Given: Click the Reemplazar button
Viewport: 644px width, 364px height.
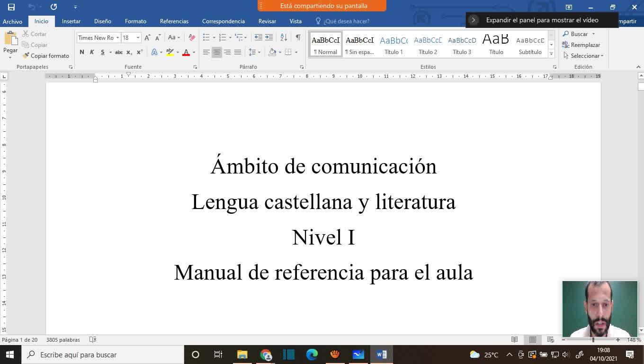Looking at the screenshot, I should coord(581,45).
